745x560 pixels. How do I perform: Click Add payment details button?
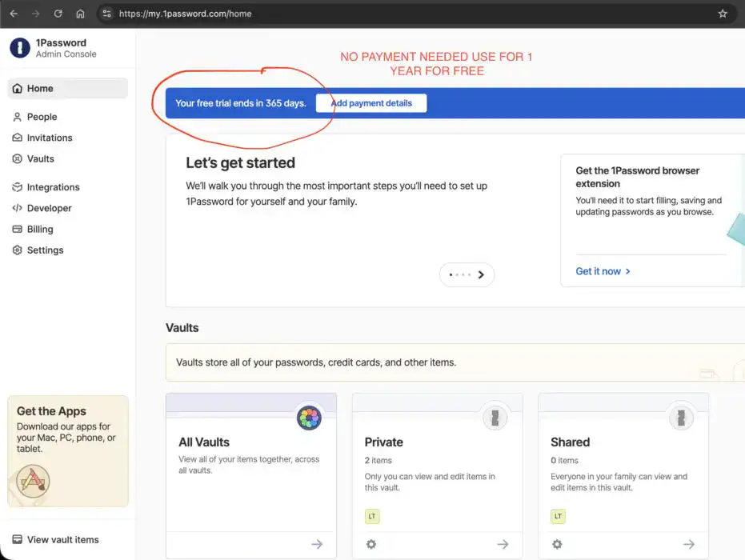(x=371, y=103)
